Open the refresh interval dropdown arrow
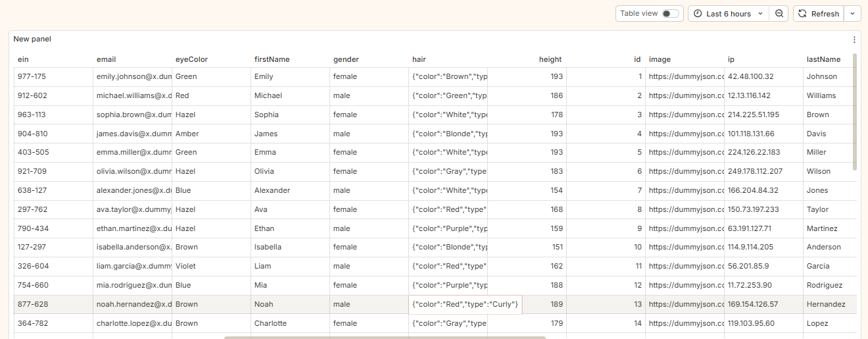The height and width of the screenshot is (339, 868). (853, 14)
